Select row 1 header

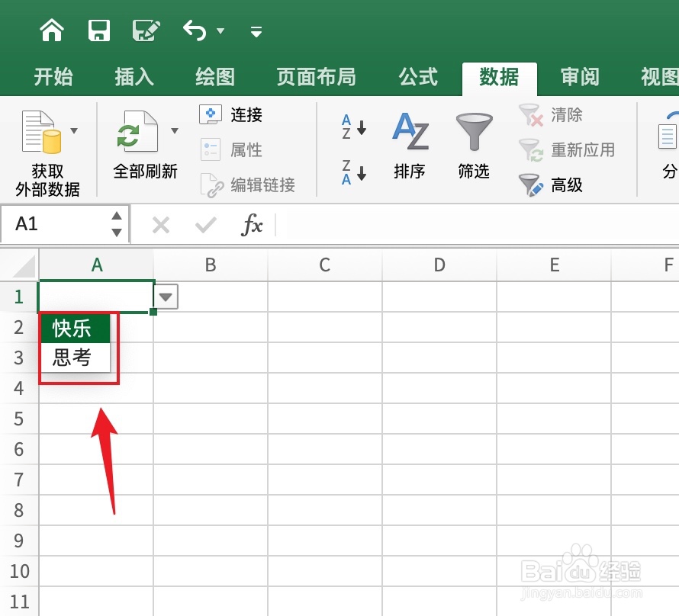tap(19, 297)
